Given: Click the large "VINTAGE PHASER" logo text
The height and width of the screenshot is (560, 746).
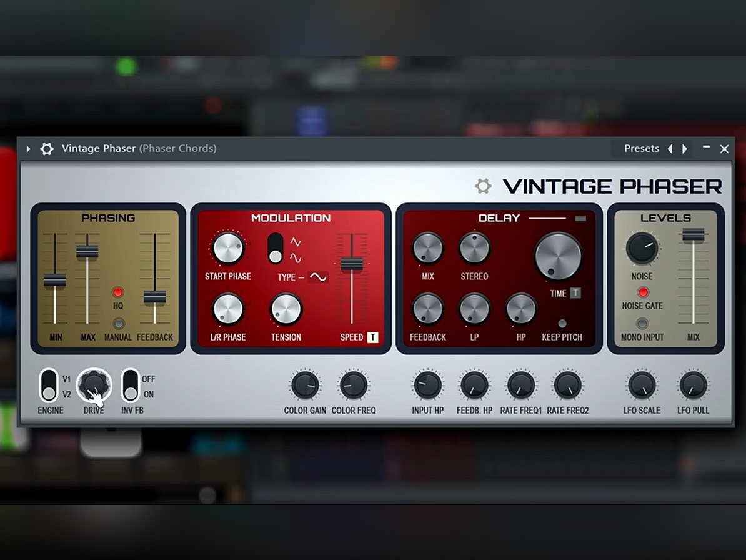Looking at the screenshot, I should coord(612,186).
